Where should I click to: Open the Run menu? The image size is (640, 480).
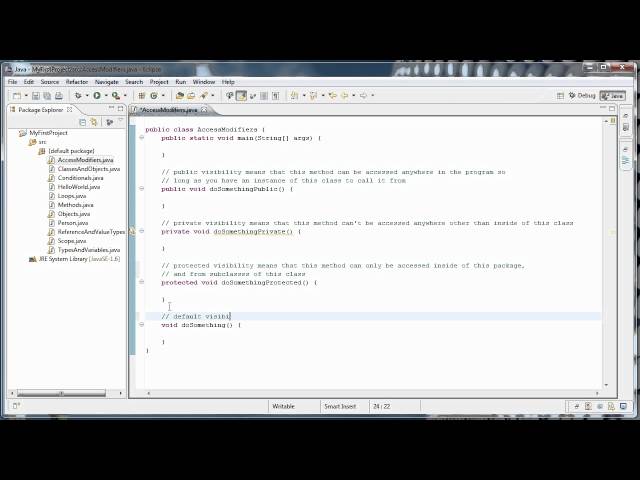[x=180, y=82]
